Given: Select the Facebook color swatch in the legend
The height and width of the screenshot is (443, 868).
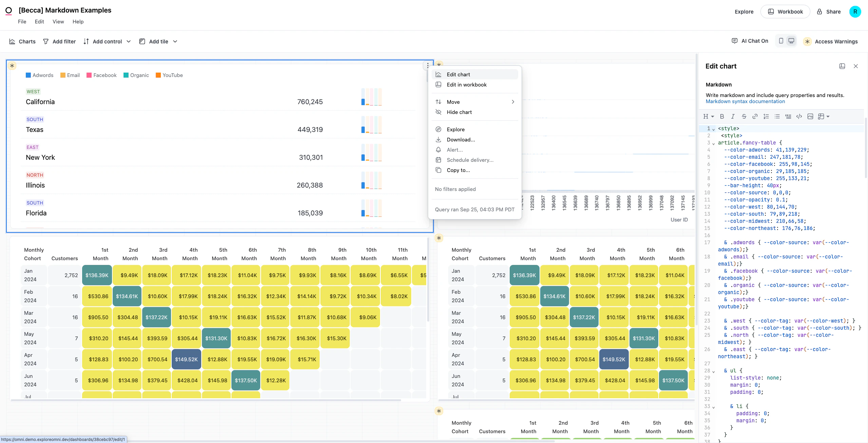Looking at the screenshot, I should point(89,75).
